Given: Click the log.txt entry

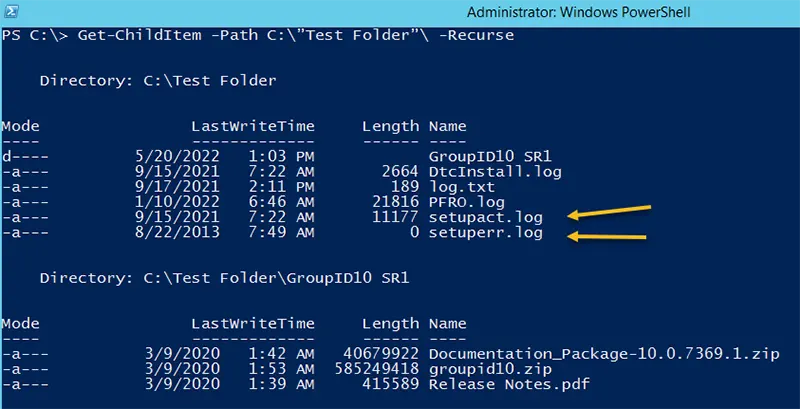Looking at the screenshot, I should pyautogui.click(x=462, y=187).
